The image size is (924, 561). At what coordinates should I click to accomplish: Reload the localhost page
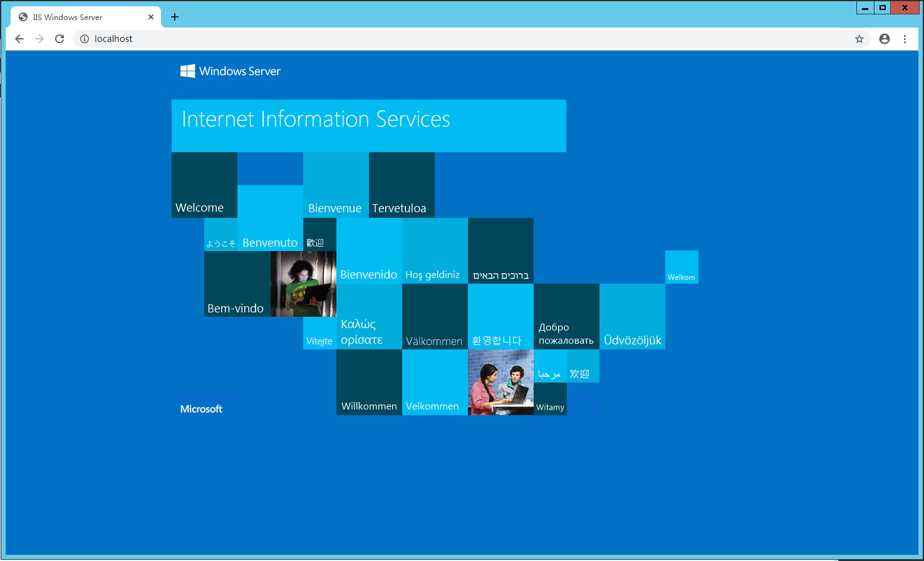(x=60, y=39)
